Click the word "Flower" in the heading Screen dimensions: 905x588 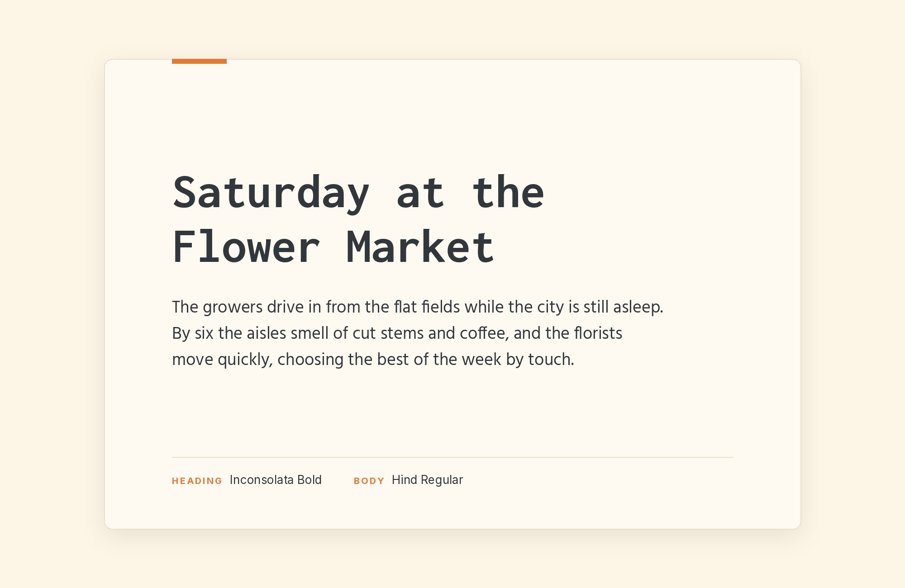coord(246,247)
